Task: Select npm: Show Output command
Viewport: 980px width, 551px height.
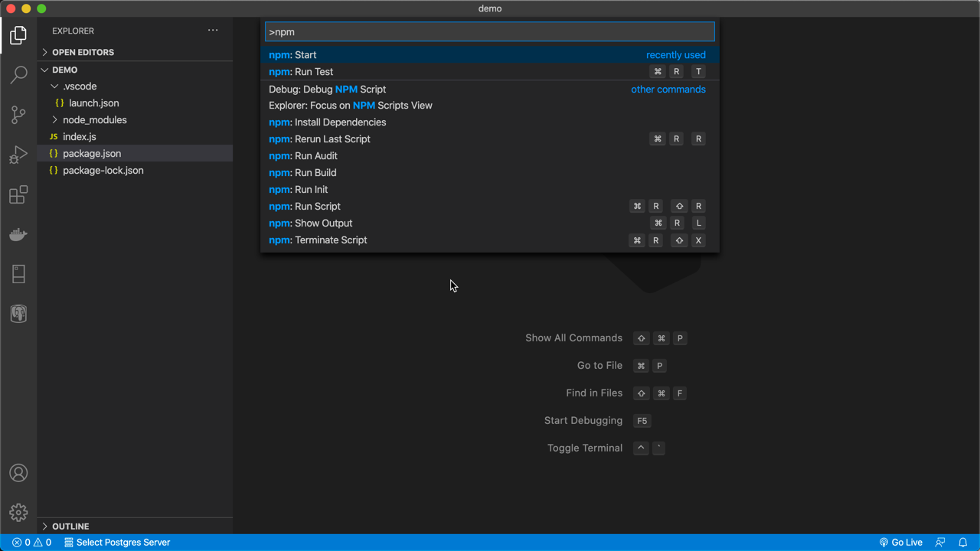Action: 490,223
